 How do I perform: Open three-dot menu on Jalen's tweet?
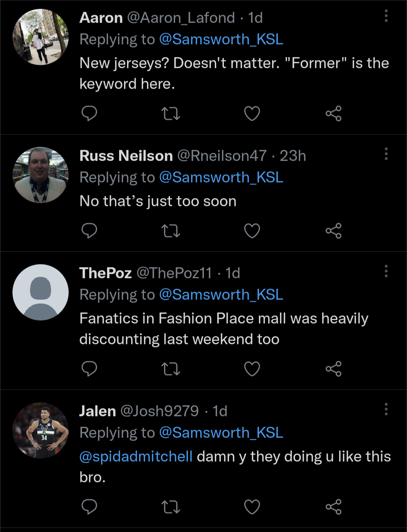pyautogui.click(x=386, y=409)
